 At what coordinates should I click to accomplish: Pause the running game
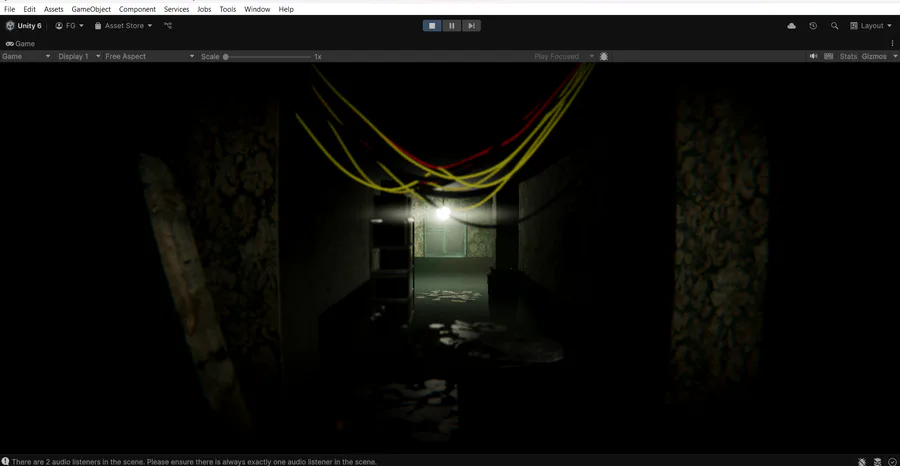(452, 26)
